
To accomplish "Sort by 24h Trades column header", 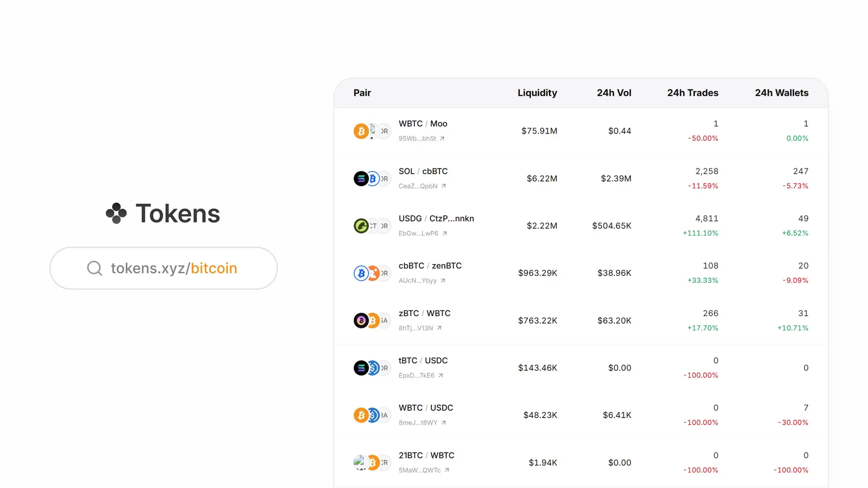I will 692,93.
